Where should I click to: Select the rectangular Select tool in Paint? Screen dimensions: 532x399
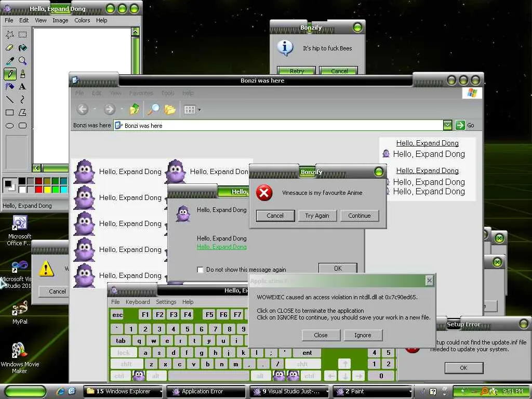pos(23,34)
